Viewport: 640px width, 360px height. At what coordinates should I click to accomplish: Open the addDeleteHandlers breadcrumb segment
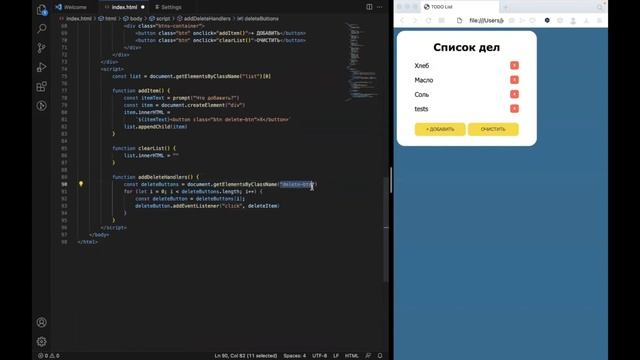[204, 19]
